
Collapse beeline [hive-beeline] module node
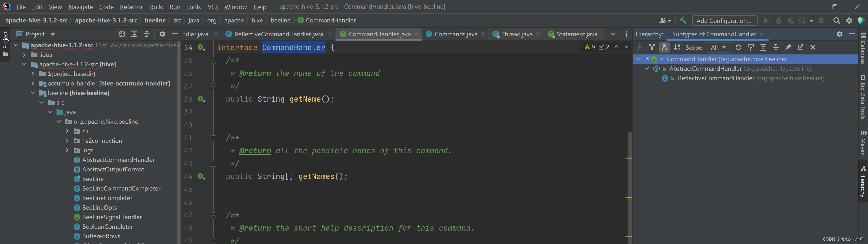[33, 93]
